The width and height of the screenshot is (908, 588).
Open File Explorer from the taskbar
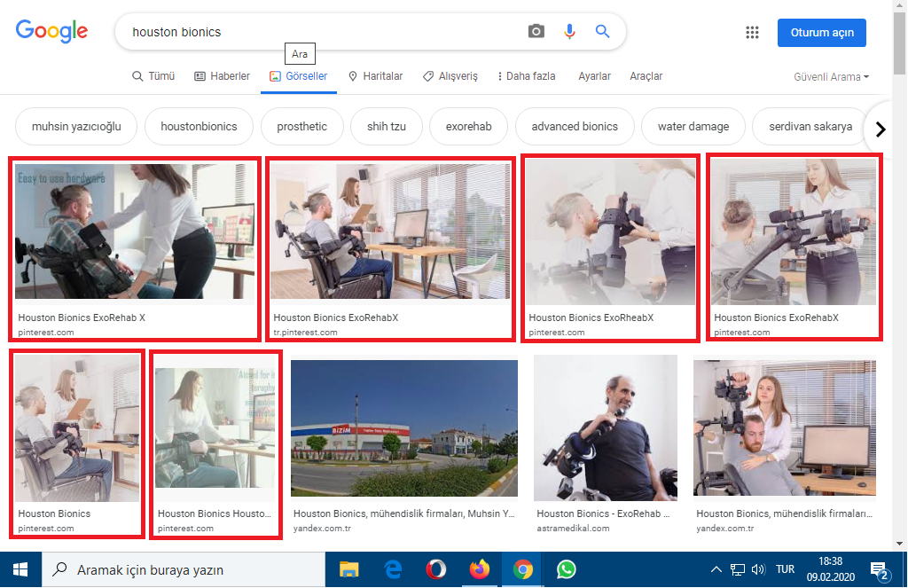(x=348, y=570)
